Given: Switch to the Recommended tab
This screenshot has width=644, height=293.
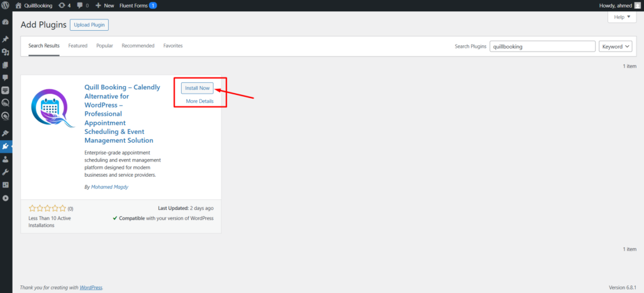Looking at the screenshot, I should click(x=138, y=46).
